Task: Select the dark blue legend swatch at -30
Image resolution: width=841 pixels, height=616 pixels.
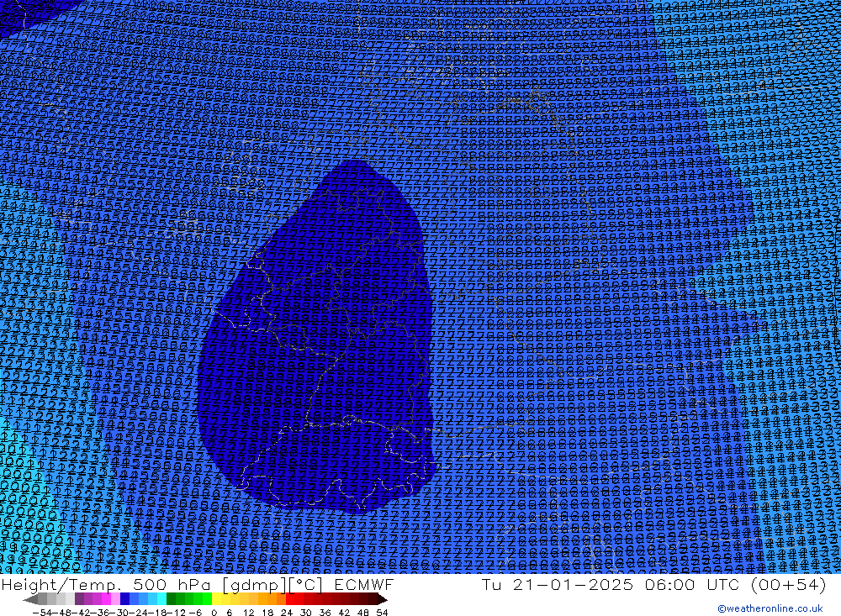Action: coord(124,599)
